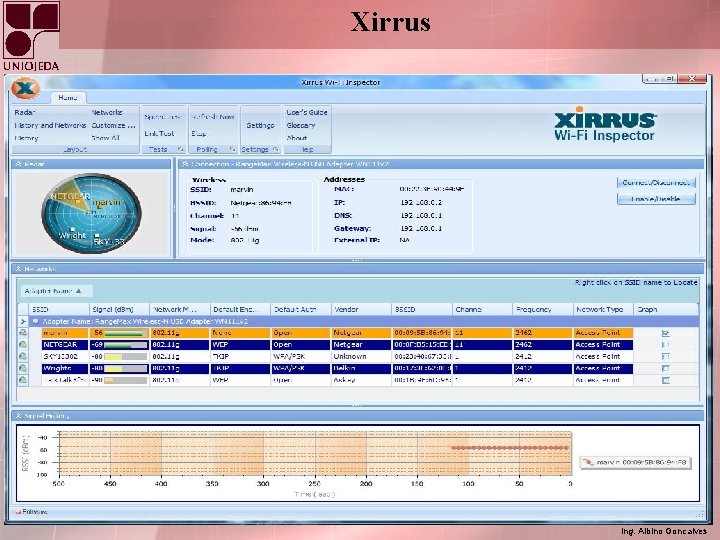Run the Link Test
This screenshot has width=720, height=540.
click(159, 134)
